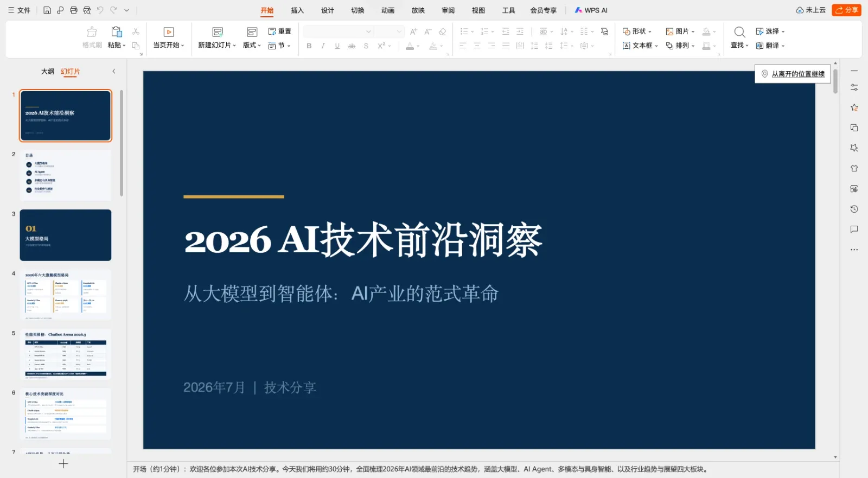Click the shape outline color swatch

click(x=706, y=46)
